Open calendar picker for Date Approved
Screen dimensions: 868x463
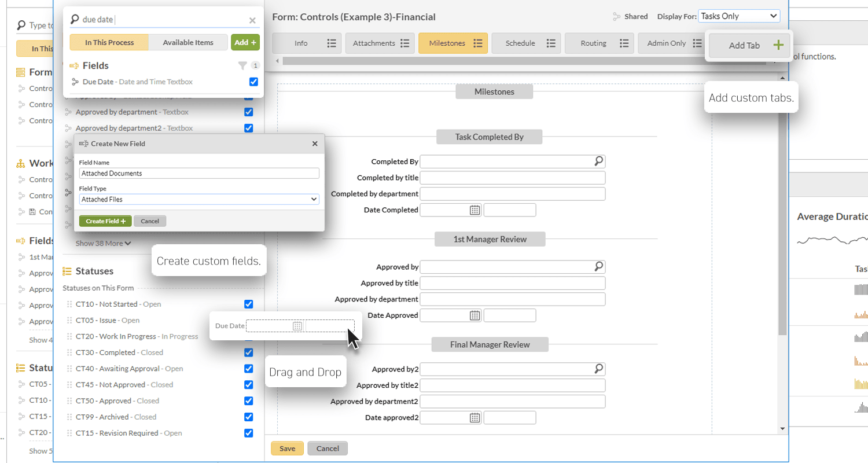475,315
